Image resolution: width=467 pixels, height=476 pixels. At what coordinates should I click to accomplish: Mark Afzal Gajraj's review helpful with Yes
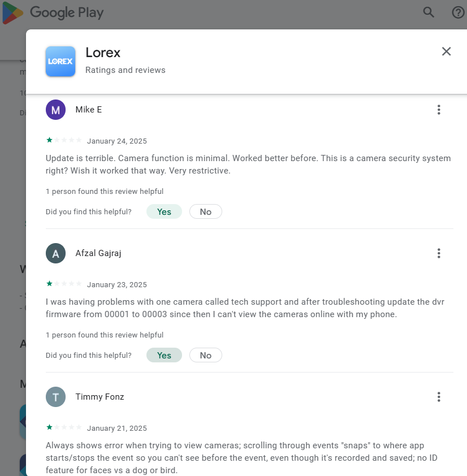coord(165,355)
